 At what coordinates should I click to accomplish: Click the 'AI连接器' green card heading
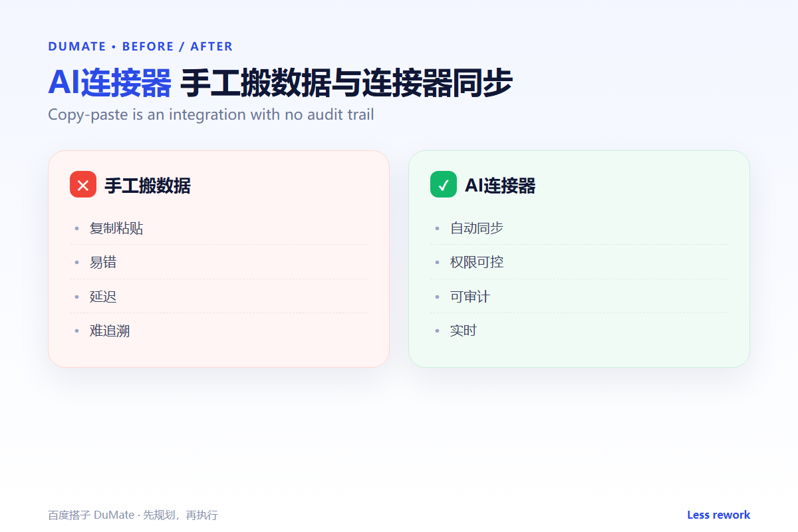tap(500, 186)
